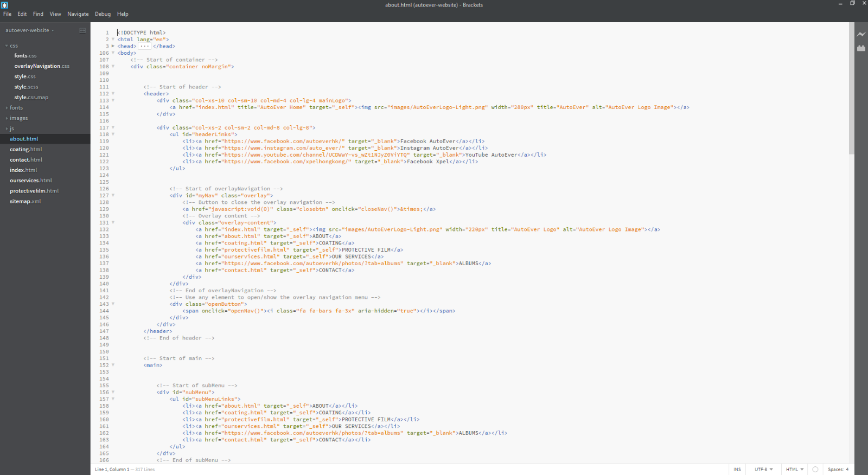The height and width of the screenshot is (475, 868).
Task: Open protectivefilm.html file
Action: [x=34, y=191]
